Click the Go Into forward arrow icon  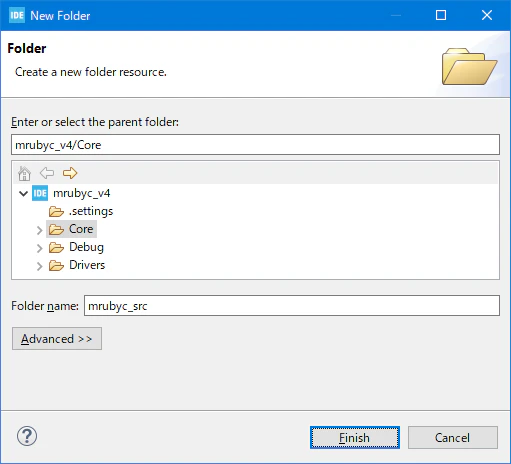pos(70,173)
